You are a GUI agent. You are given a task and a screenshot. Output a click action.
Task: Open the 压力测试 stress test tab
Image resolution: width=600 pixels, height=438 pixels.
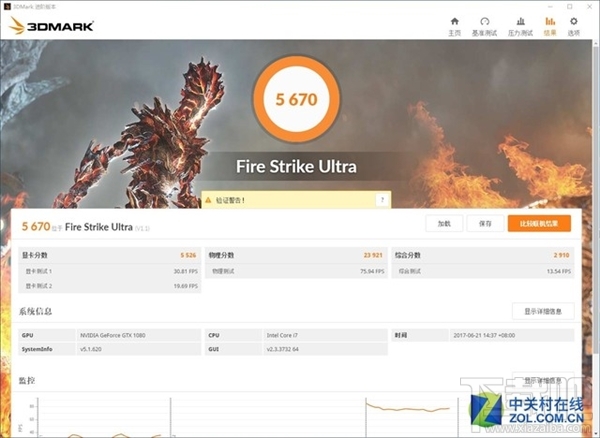click(x=520, y=27)
